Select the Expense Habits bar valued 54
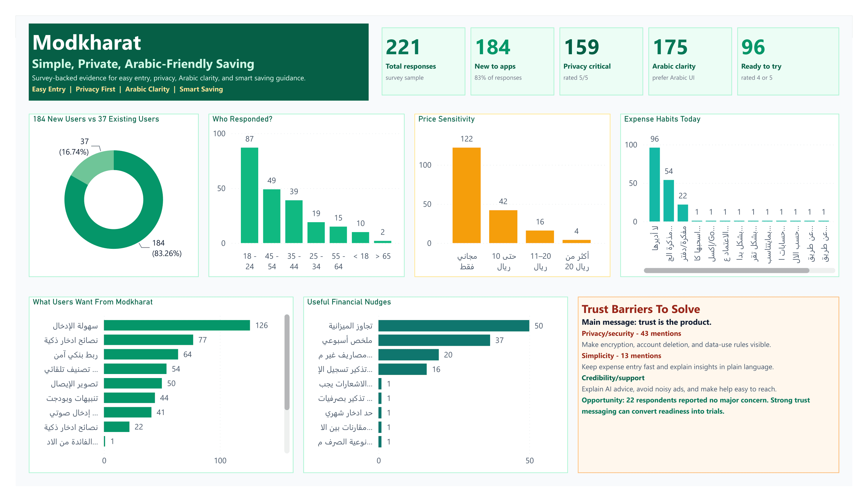The height and width of the screenshot is (502, 868). [x=669, y=201]
